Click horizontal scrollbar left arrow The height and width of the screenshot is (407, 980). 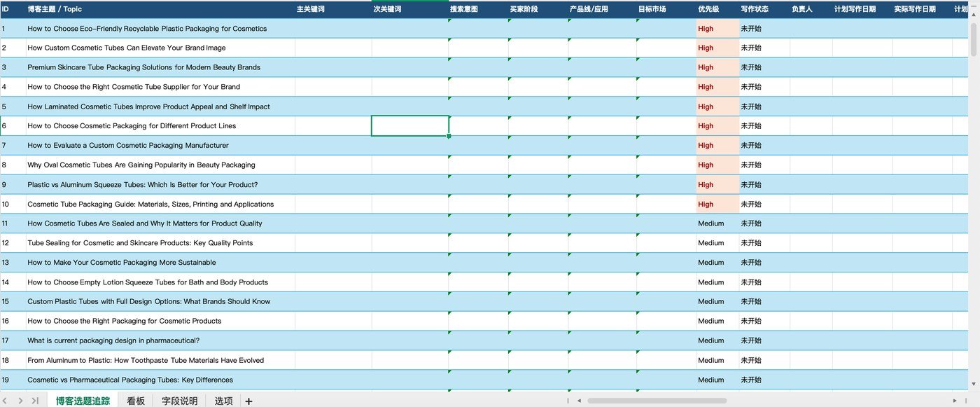coord(579,401)
